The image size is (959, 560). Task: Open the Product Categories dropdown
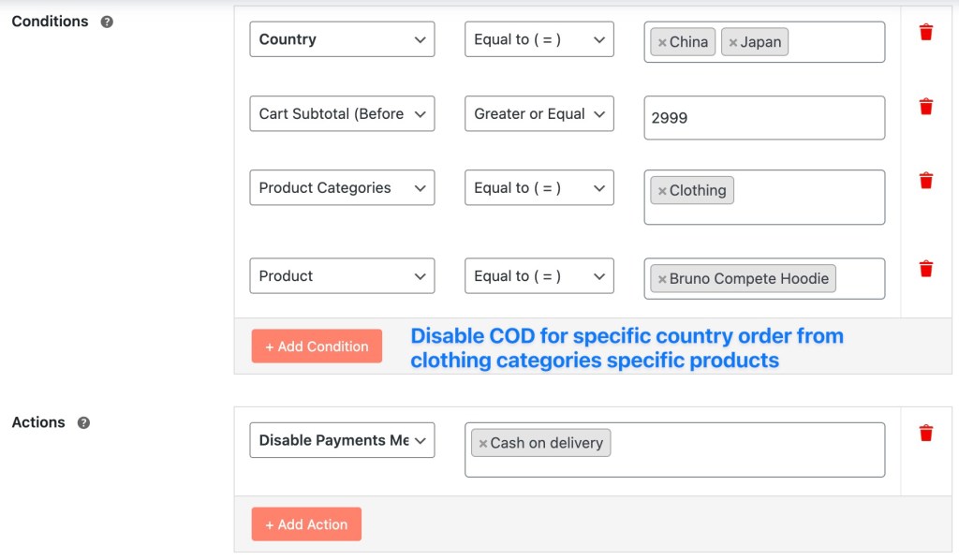(342, 187)
